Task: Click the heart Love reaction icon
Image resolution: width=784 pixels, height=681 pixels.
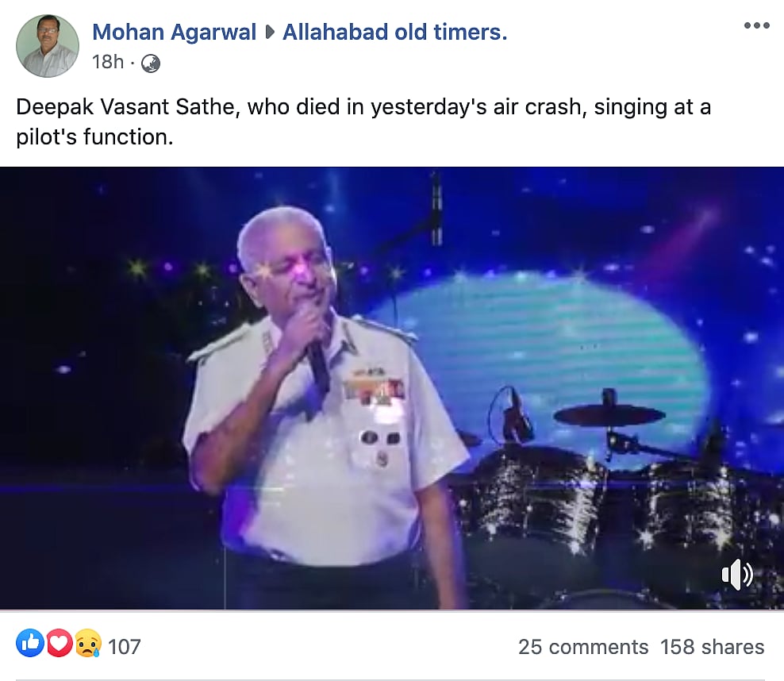Action: [x=59, y=643]
